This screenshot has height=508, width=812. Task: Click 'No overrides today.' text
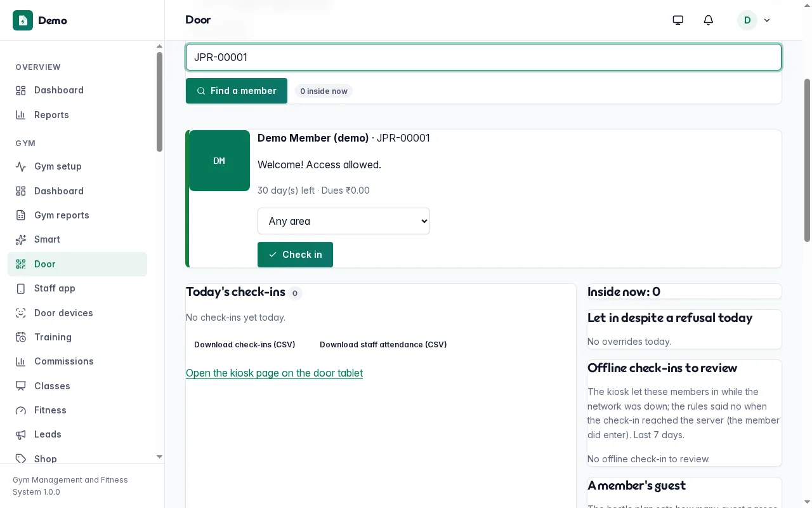(629, 341)
